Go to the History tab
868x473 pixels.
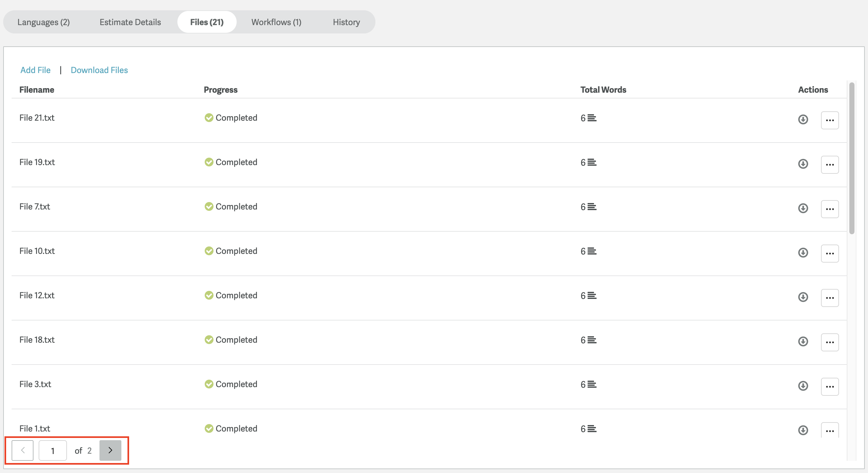[x=346, y=22]
